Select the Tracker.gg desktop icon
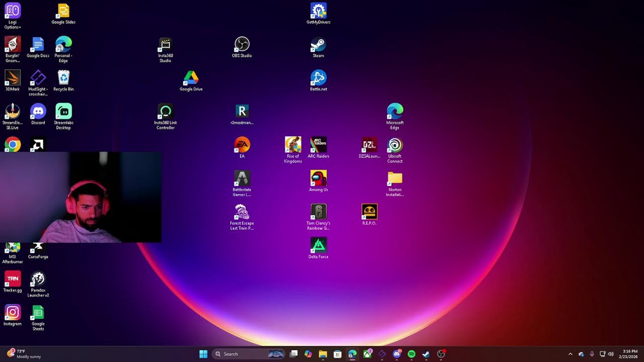Screen dimensions: 644x362 coord(13,282)
